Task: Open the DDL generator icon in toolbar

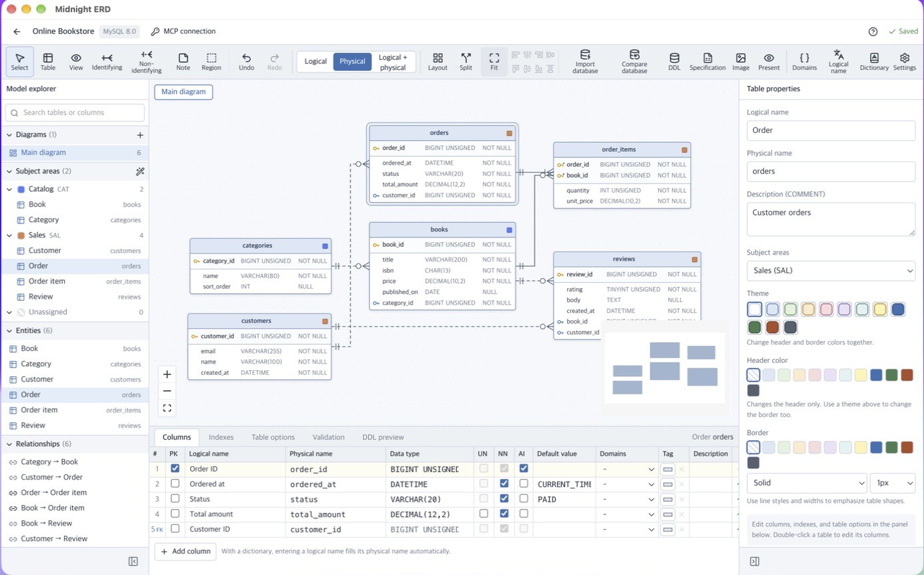Action: tap(675, 61)
